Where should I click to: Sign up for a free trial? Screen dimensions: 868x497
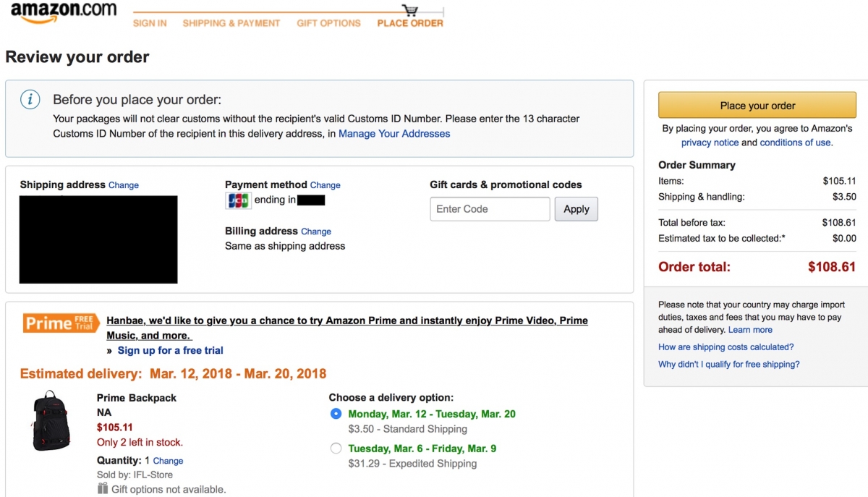170,350
